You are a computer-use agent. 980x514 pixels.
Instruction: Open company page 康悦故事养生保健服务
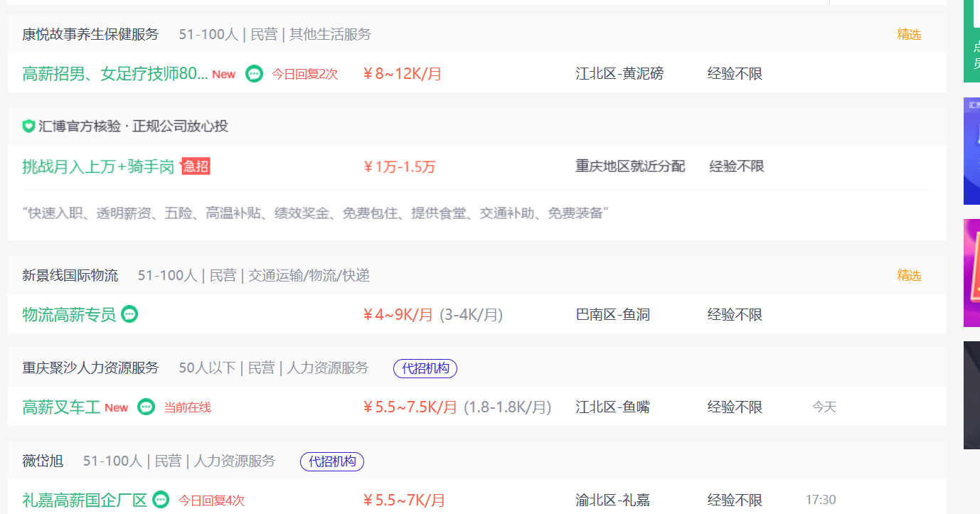pyautogui.click(x=90, y=34)
